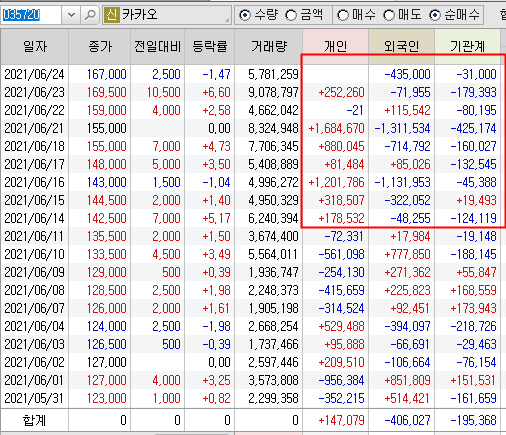Image resolution: width=506 pixels, height=435 pixels.
Task: Select the 금액 radio button
Action: click(291, 15)
